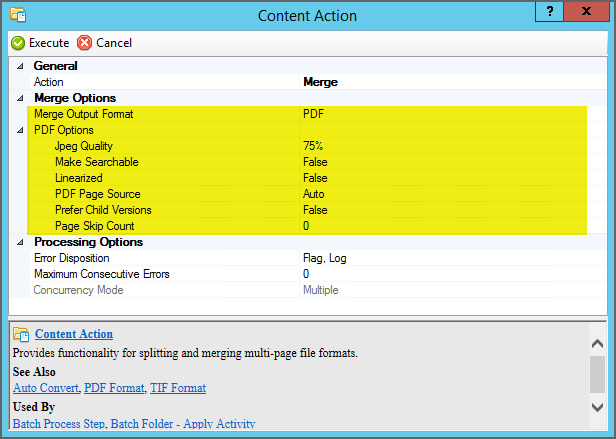Image resolution: width=616 pixels, height=439 pixels.
Task: Select the Make Searchable False value
Action: click(x=315, y=162)
